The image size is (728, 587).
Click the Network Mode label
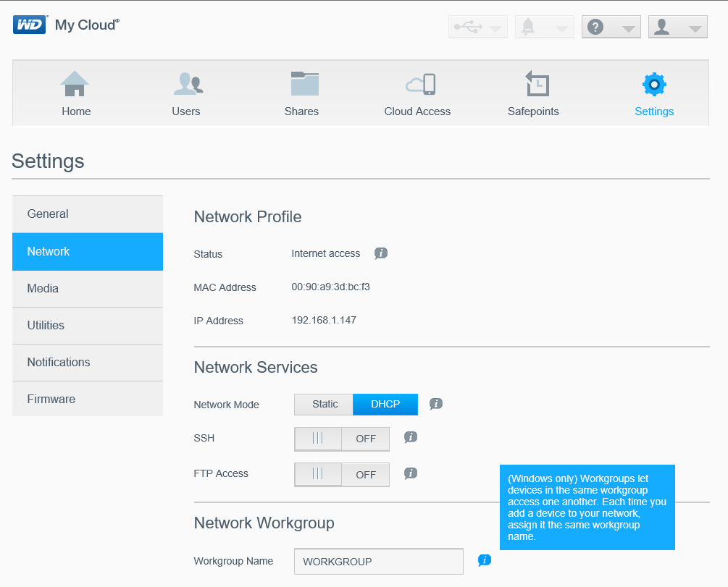226,405
